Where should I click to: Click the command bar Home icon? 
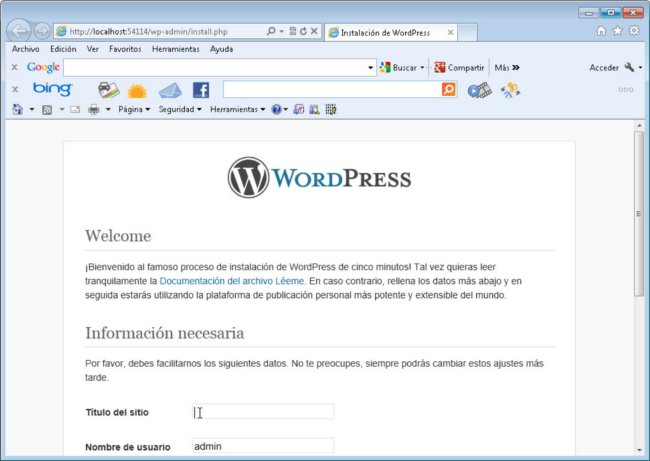coord(17,109)
